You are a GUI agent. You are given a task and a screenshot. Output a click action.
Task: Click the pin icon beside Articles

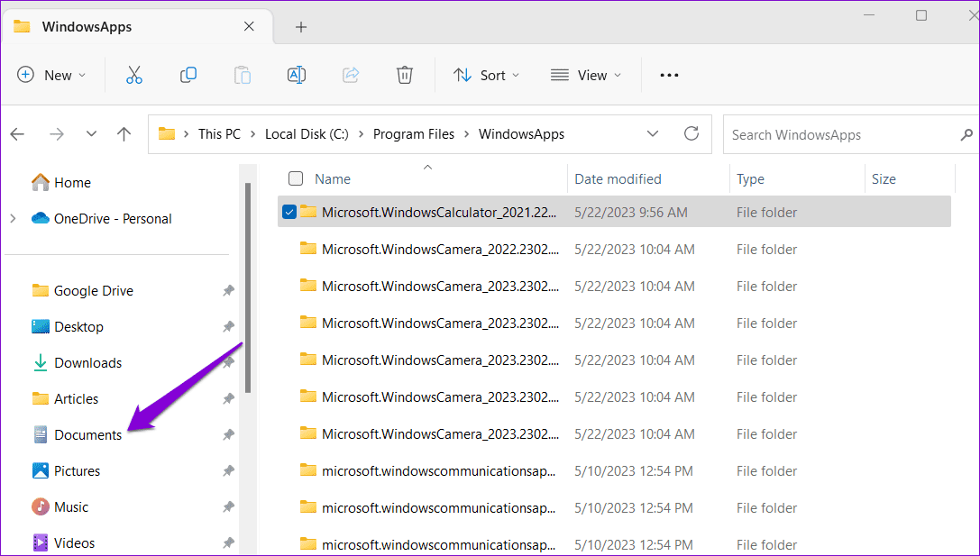pos(229,398)
